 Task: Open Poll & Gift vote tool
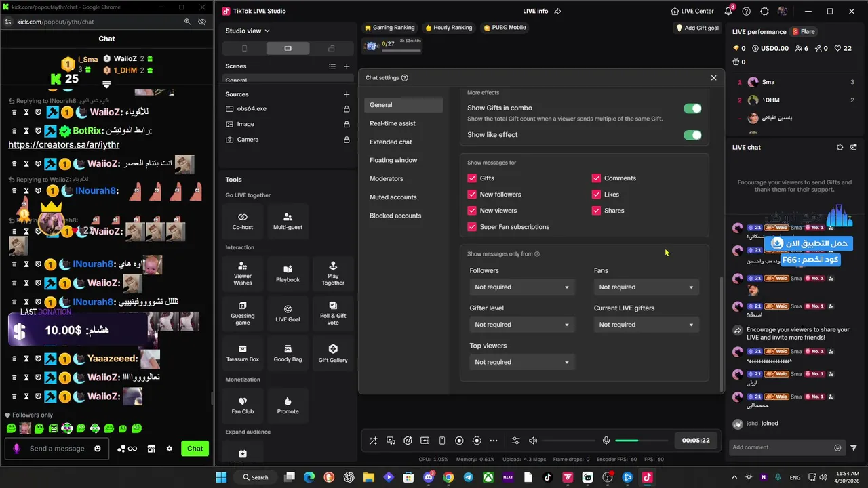333,313
